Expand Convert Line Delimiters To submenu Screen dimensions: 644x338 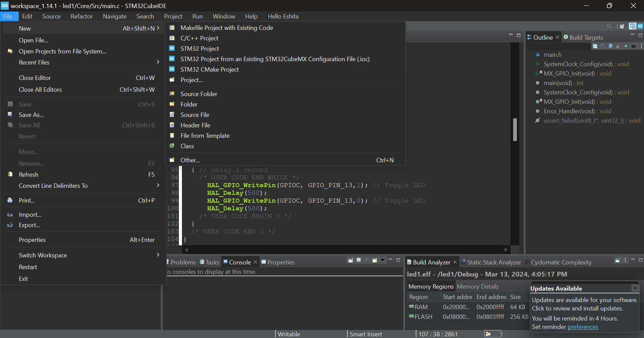click(158, 185)
